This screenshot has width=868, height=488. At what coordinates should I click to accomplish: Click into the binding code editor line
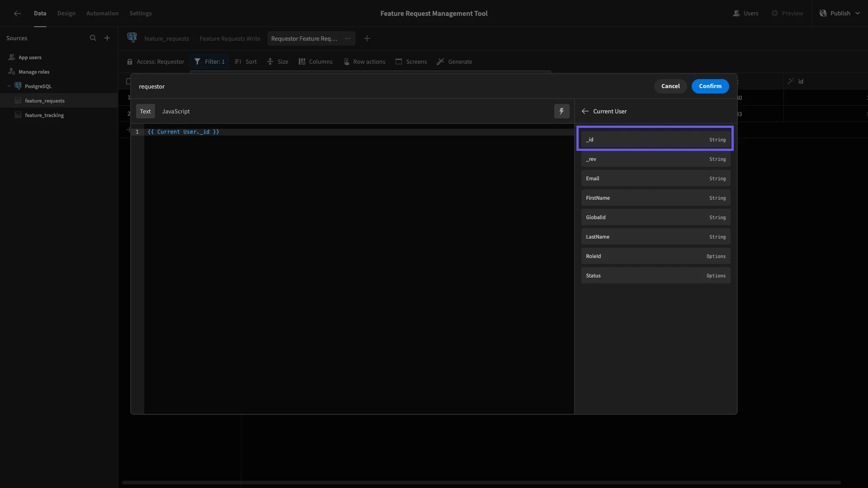(x=359, y=132)
